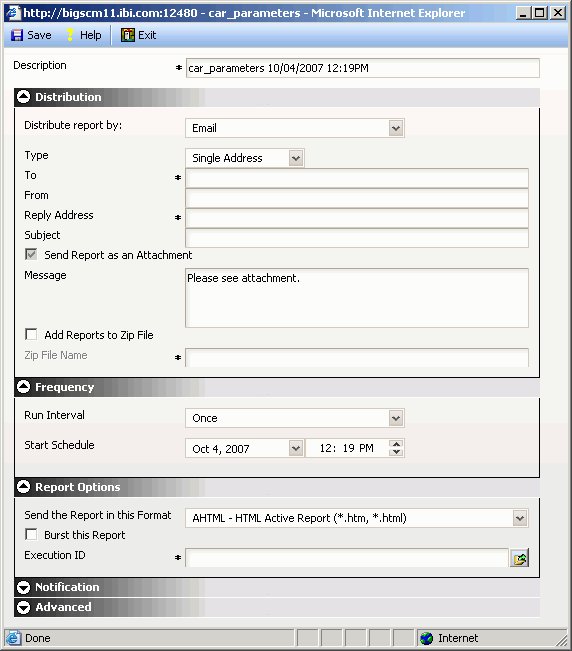This screenshot has height=651, width=572.
Task: Click the Exit door icon
Action: 127,35
